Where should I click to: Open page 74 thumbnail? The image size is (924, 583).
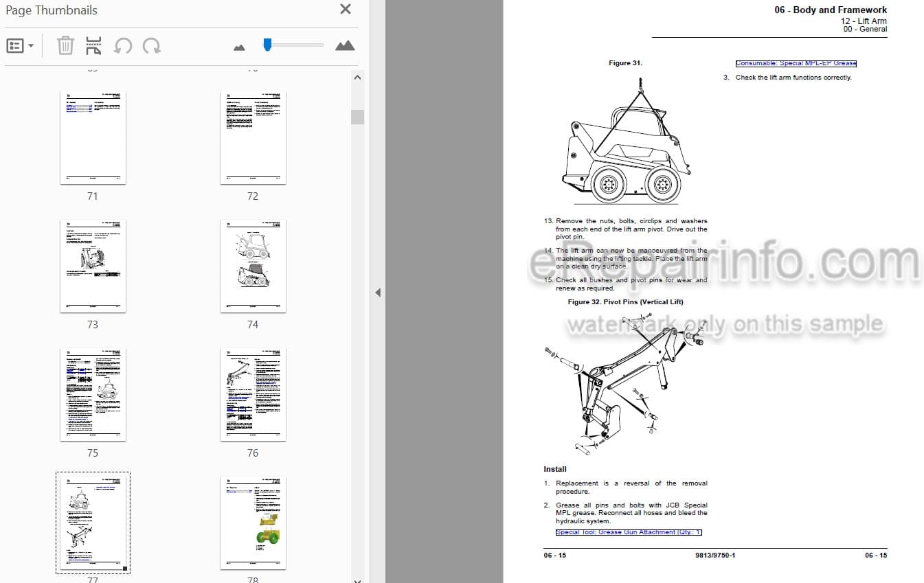tap(253, 266)
